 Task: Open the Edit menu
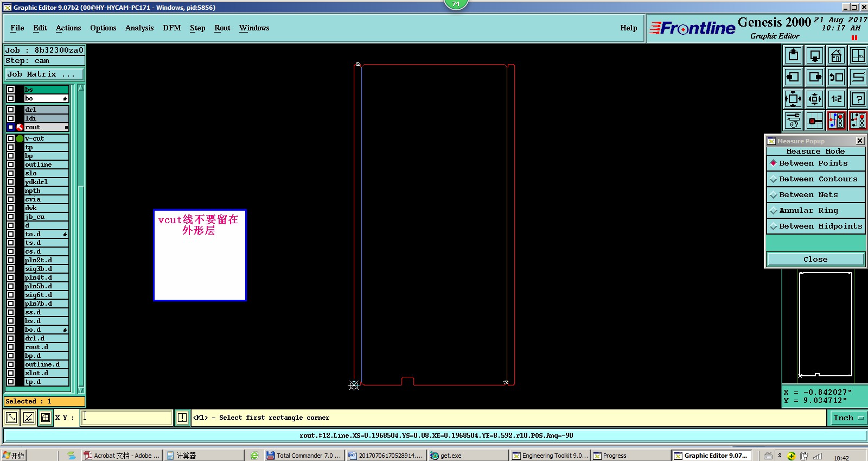[40, 28]
